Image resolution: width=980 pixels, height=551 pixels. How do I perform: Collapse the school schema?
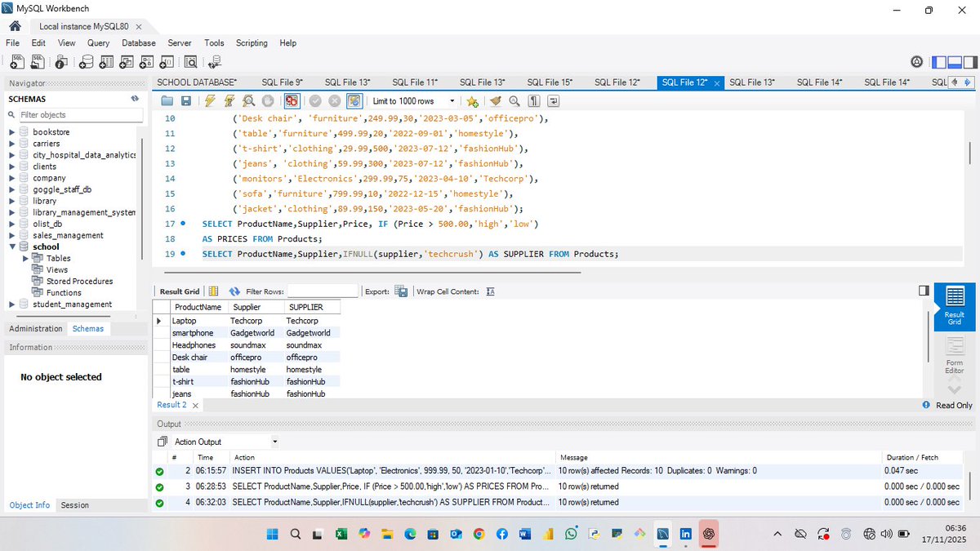(11, 247)
